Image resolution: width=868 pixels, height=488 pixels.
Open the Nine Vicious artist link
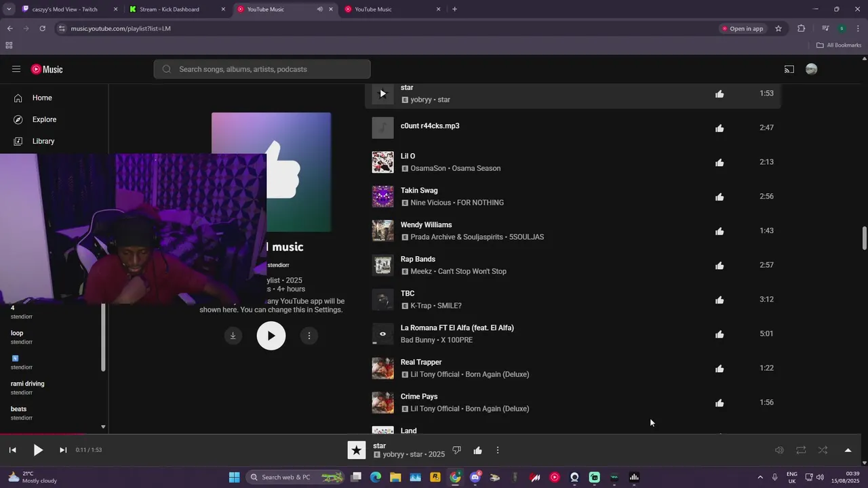point(431,203)
